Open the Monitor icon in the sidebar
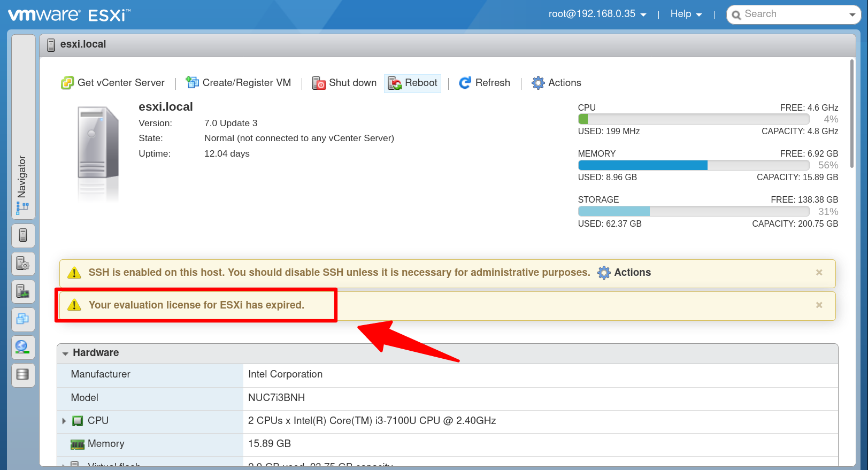This screenshot has height=470, width=868. [23, 291]
